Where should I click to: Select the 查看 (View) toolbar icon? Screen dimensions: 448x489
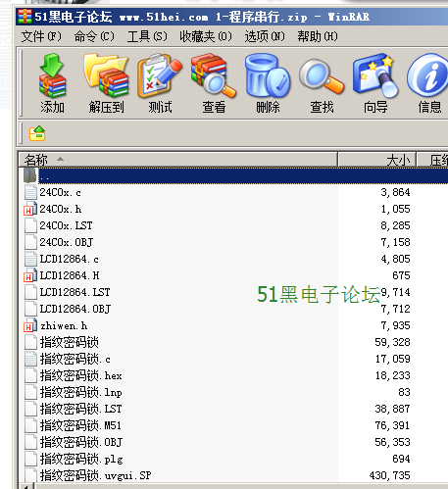(214, 83)
